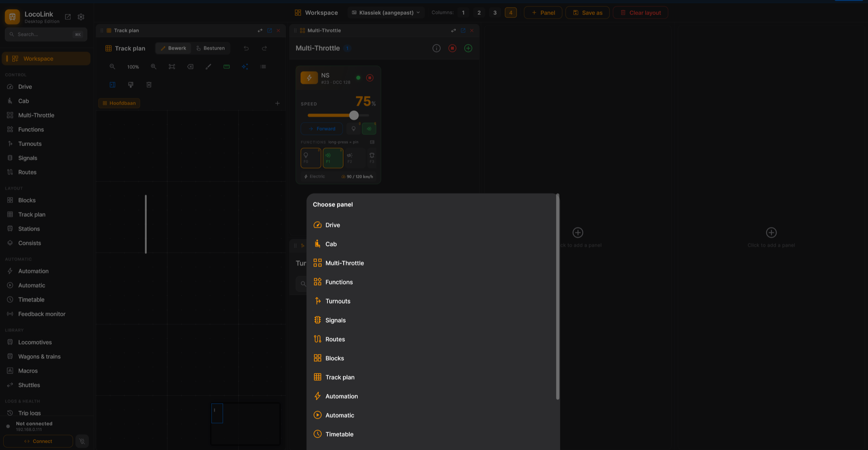
Task: Open Wagons & trains in the sidebar
Action: point(46,356)
